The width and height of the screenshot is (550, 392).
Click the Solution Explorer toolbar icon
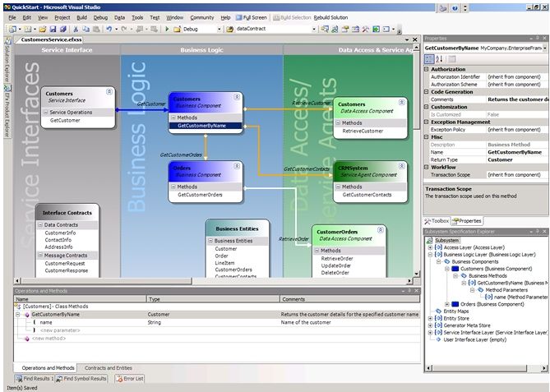tap(325, 29)
